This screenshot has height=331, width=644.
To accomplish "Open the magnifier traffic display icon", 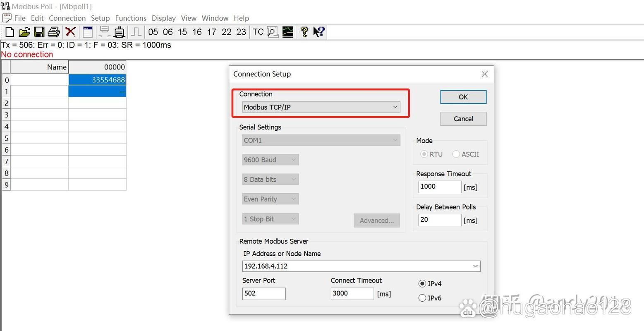I will point(273,32).
